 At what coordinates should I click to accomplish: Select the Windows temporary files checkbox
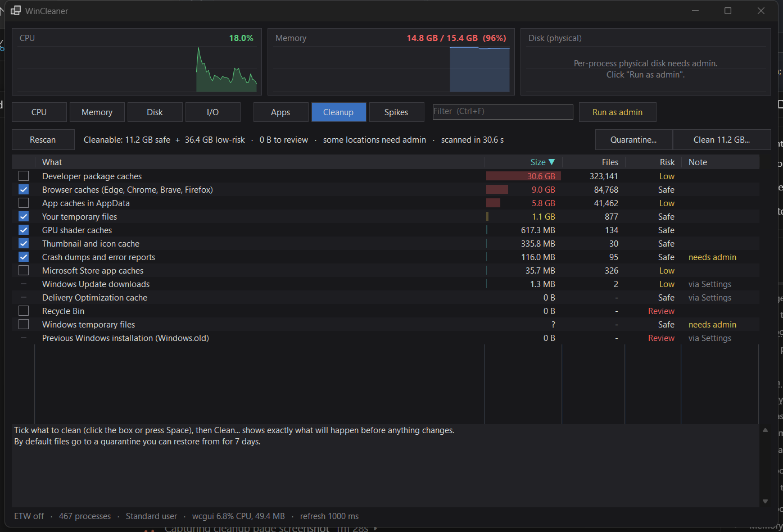pos(24,325)
